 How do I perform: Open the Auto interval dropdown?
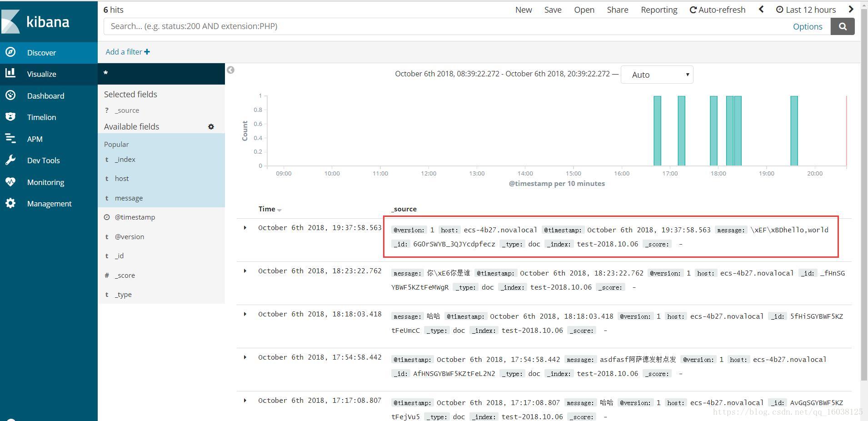point(657,75)
